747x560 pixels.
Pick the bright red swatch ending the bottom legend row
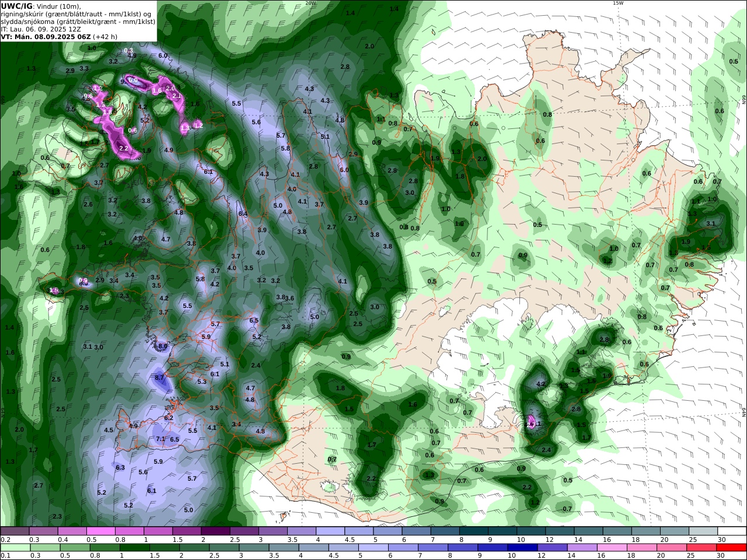pyautogui.click(x=731, y=547)
